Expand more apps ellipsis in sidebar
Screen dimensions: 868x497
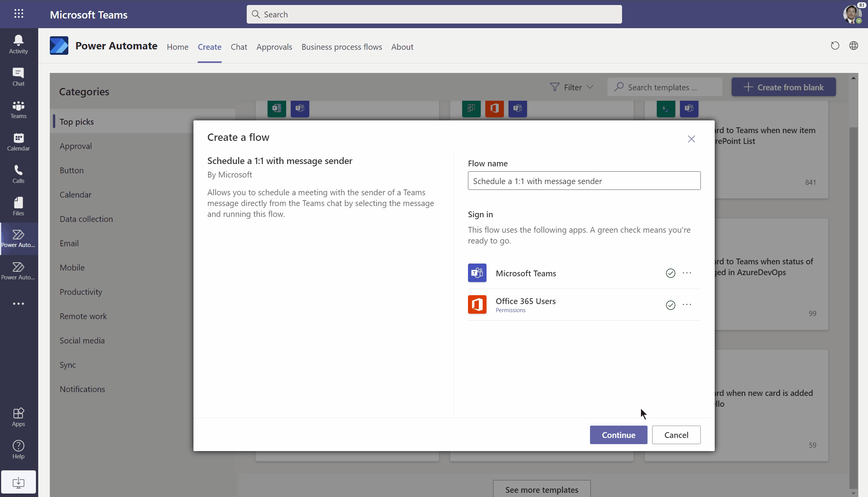(19, 304)
